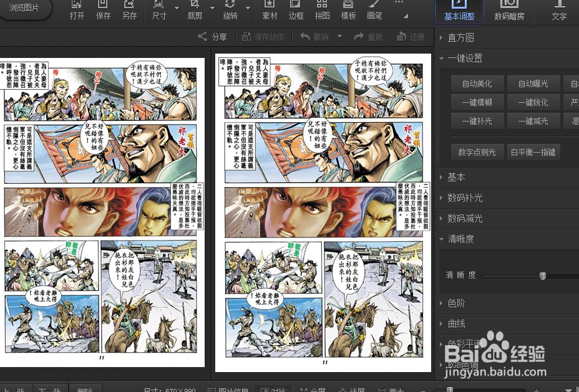This screenshot has width=579, height=392.
Task: Click the 适屏 fit-to-screen button
Action: (x=352, y=390)
